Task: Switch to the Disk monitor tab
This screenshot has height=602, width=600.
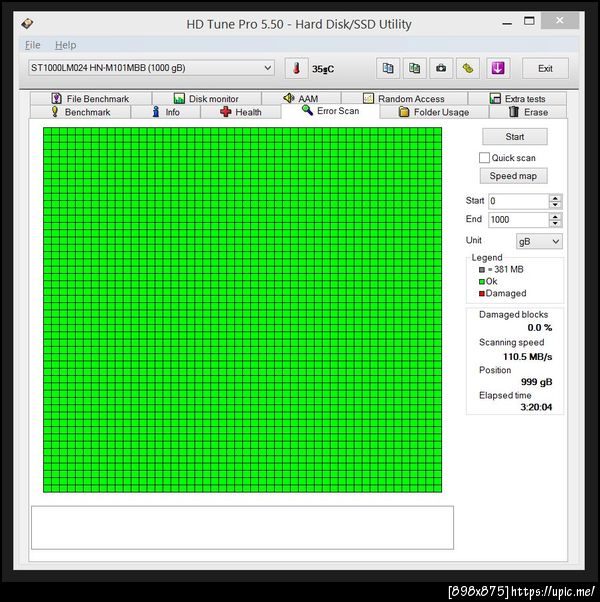Action: click(x=207, y=99)
